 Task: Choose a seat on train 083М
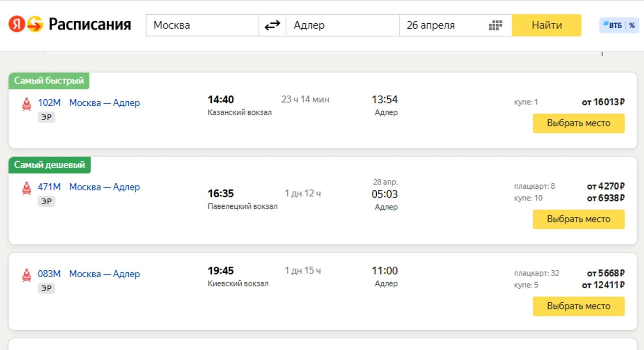(578, 306)
